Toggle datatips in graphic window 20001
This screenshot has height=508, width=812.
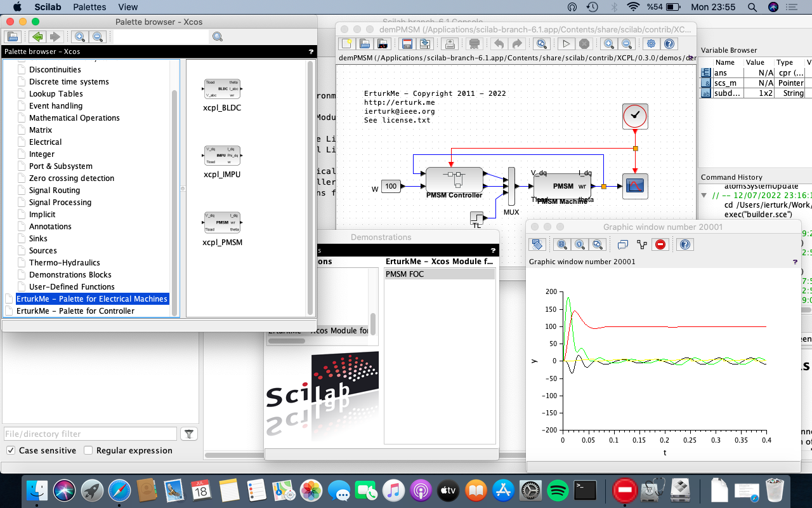622,244
